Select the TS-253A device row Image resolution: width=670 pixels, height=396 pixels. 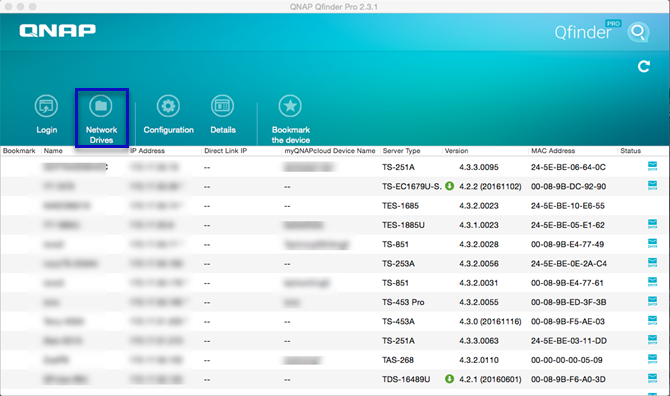point(335,264)
